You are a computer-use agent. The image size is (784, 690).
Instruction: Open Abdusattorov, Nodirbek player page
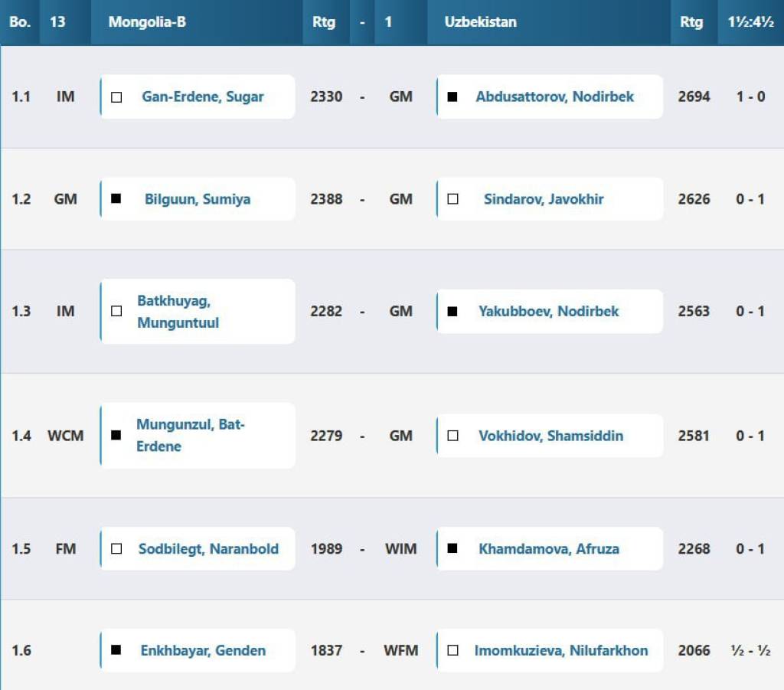(x=555, y=97)
